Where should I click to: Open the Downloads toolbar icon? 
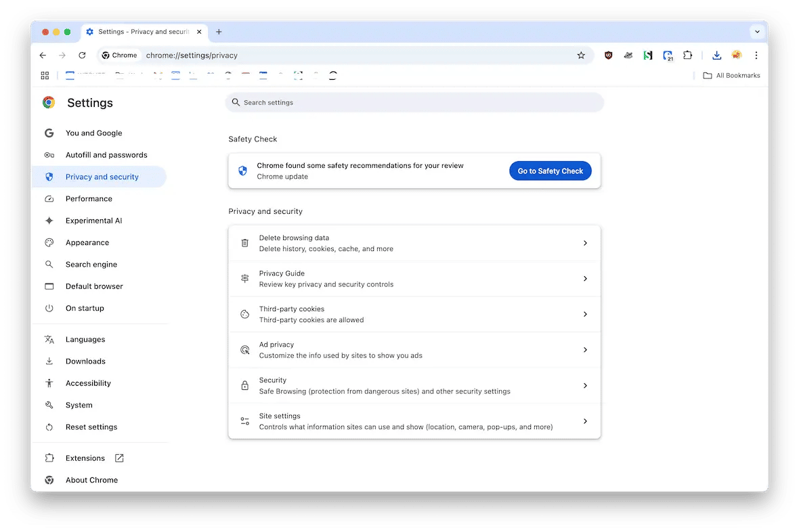point(716,56)
